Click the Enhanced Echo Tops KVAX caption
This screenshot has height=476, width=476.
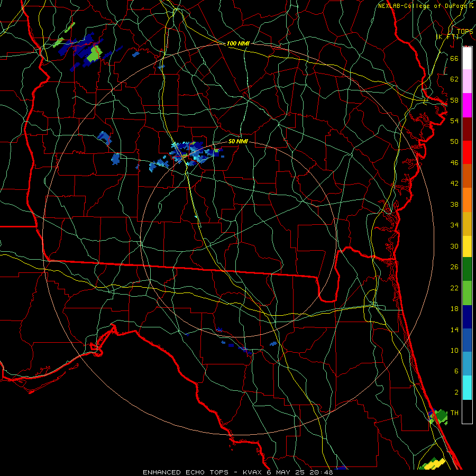click(238, 472)
